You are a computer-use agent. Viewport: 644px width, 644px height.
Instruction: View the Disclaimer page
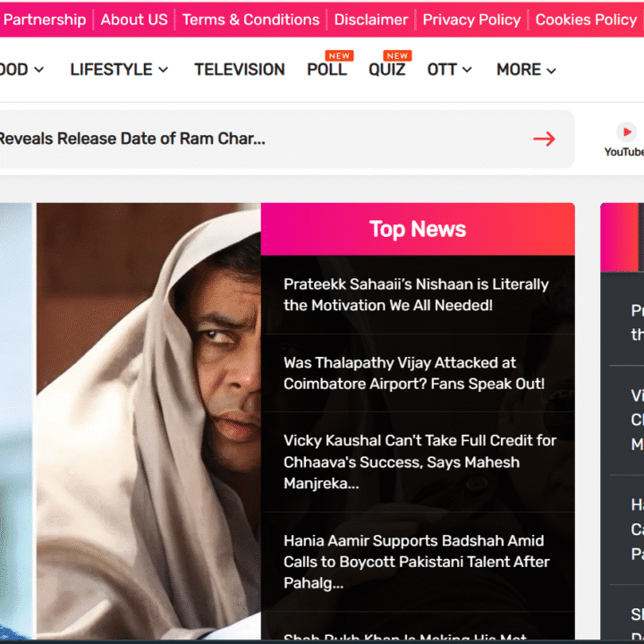(371, 20)
